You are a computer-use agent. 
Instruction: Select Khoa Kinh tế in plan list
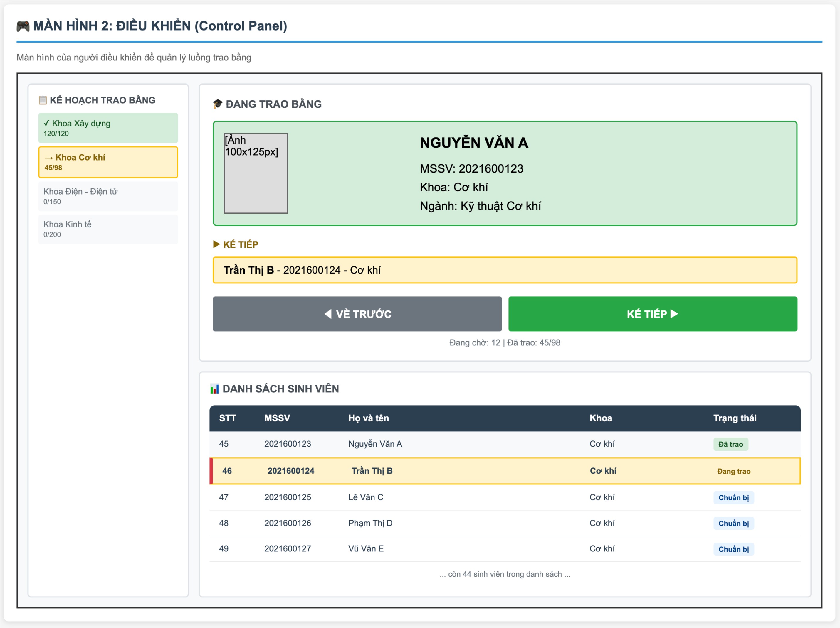(108, 229)
